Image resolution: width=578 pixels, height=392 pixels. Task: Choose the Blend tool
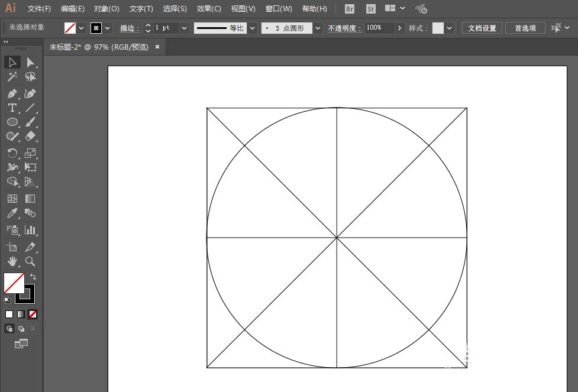click(30, 213)
